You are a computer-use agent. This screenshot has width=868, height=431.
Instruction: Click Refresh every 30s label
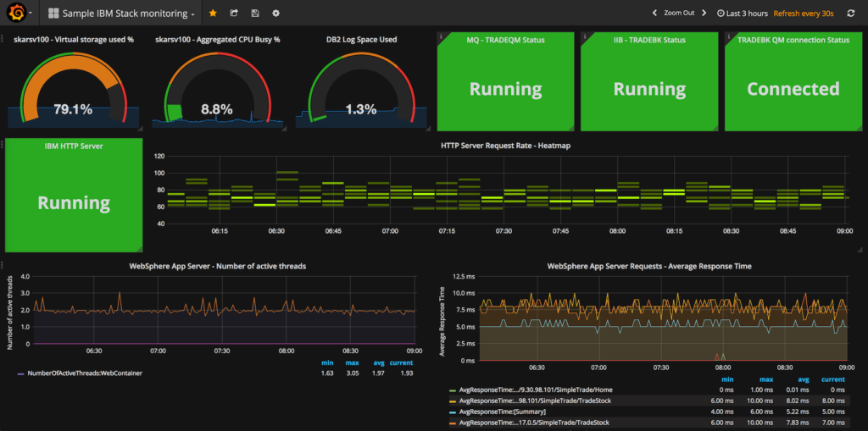coord(804,14)
